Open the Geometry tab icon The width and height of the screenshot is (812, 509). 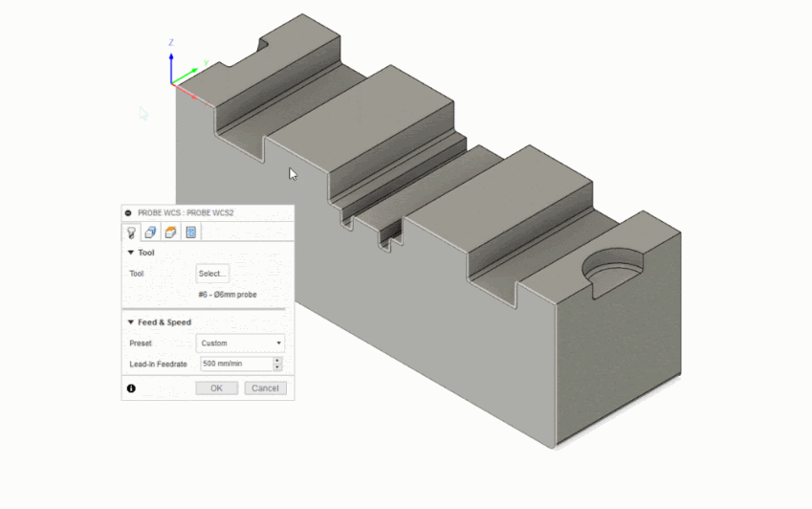click(151, 232)
